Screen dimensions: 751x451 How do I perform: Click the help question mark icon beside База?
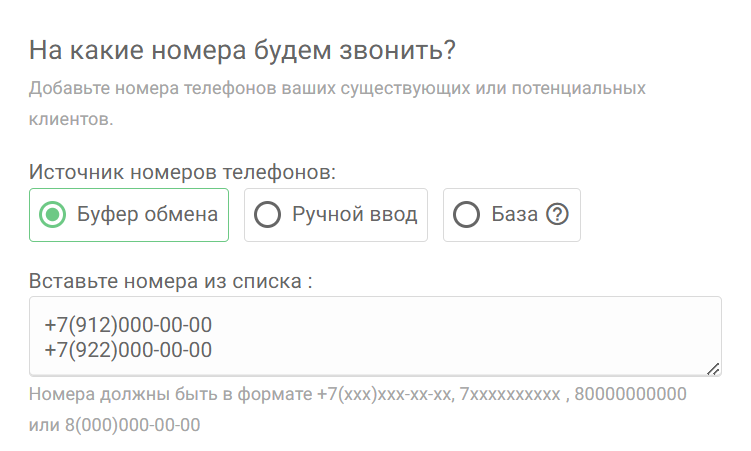click(557, 215)
